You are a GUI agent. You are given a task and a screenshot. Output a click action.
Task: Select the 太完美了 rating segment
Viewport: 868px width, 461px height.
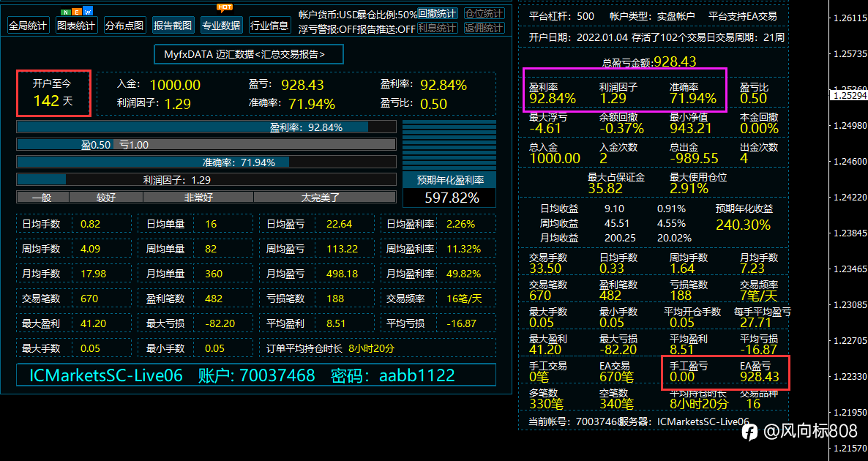(x=325, y=197)
